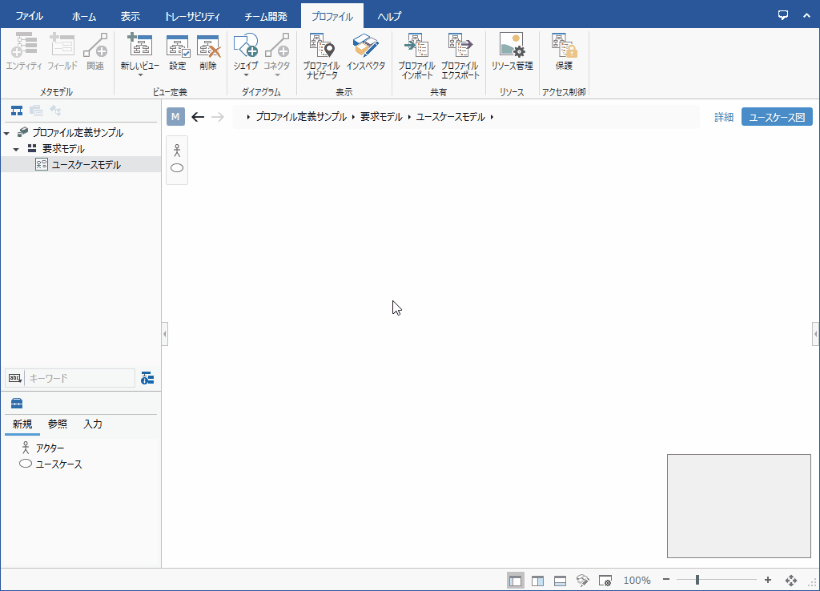Toggle vertical split view in status bar

click(x=537, y=579)
